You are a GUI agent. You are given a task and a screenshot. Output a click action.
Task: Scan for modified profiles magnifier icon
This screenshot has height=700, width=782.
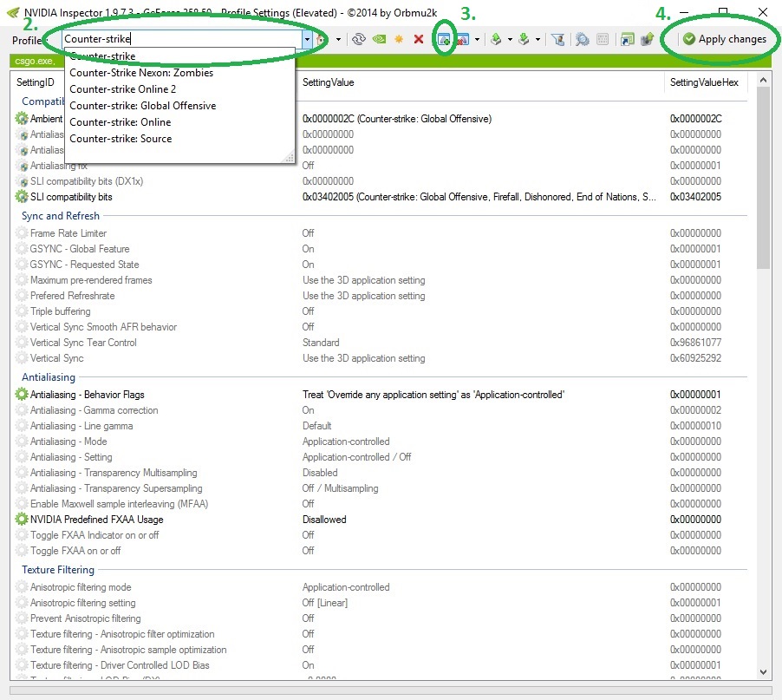click(582, 39)
